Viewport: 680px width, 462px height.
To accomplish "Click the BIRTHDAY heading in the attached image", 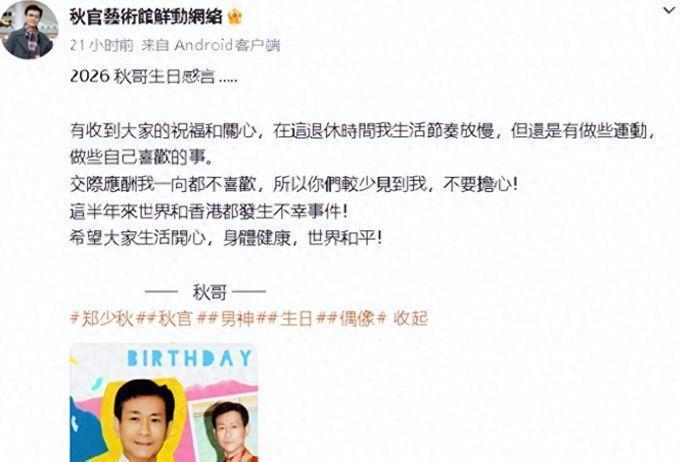I will [190, 358].
